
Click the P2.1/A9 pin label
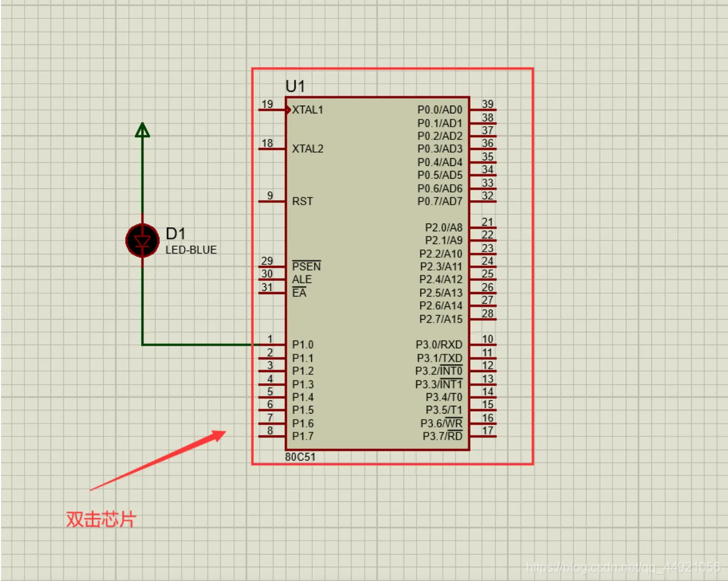click(444, 240)
